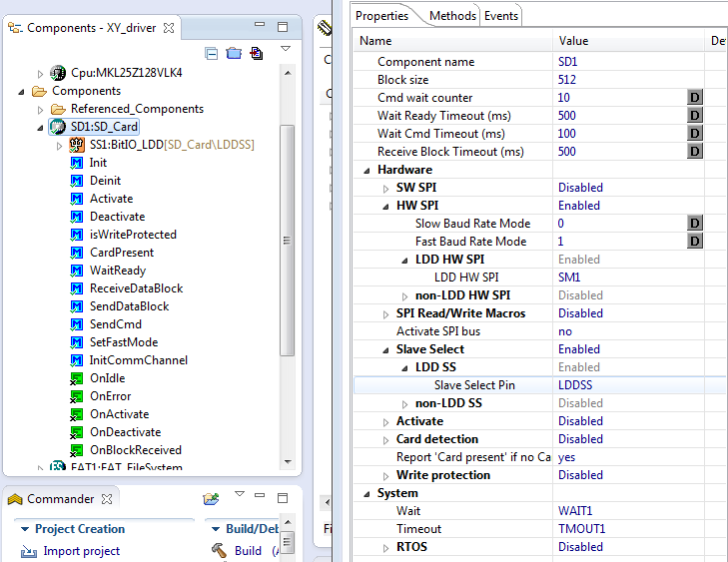Expand the Card detection property group
Viewport: 728px width, 562px height.
tap(385, 440)
